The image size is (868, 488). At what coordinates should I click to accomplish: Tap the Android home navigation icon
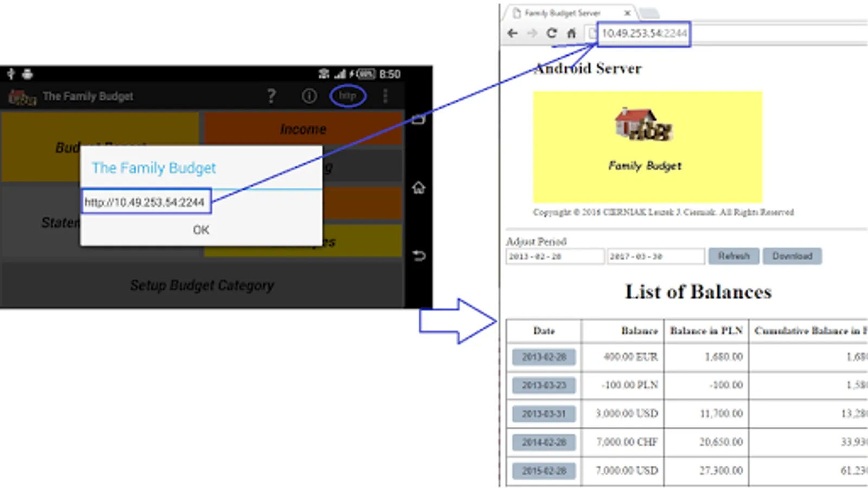[418, 188]
